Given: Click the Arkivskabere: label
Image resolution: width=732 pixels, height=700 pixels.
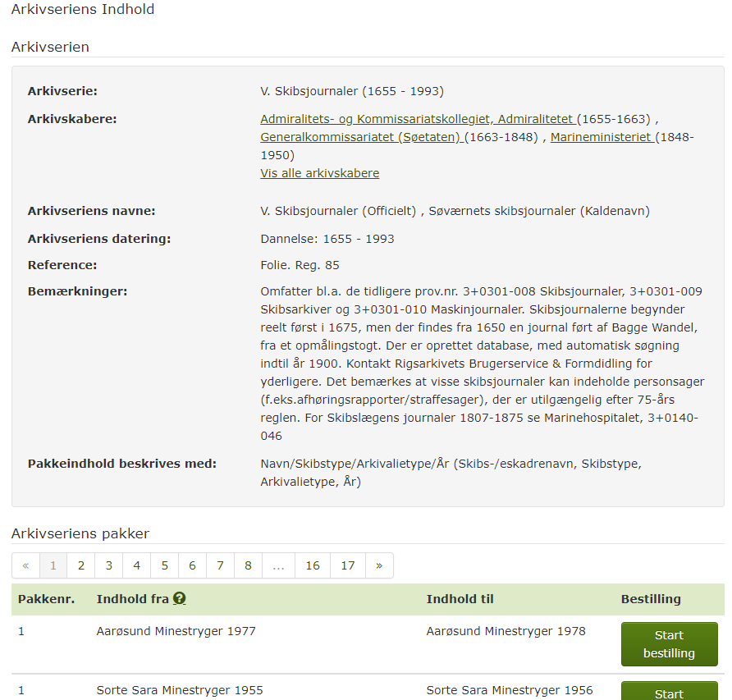Looking at the screenshot, I should pyautogui.click(x=72, y=119).
